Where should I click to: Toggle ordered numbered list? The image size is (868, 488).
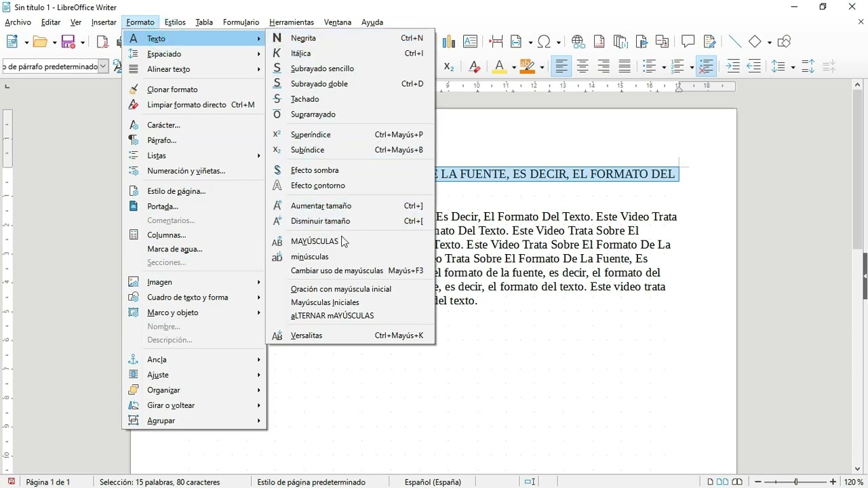coord(677,66)
